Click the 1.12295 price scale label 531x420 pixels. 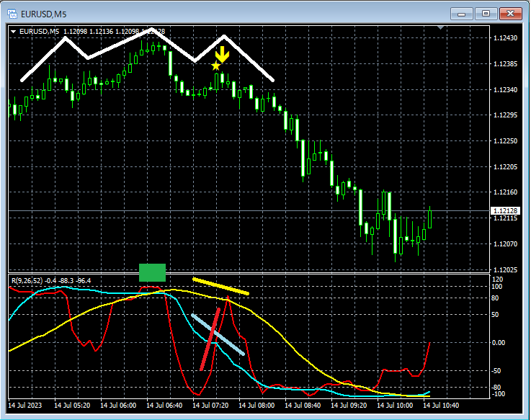pyautogui.click(x=505, y=115)
